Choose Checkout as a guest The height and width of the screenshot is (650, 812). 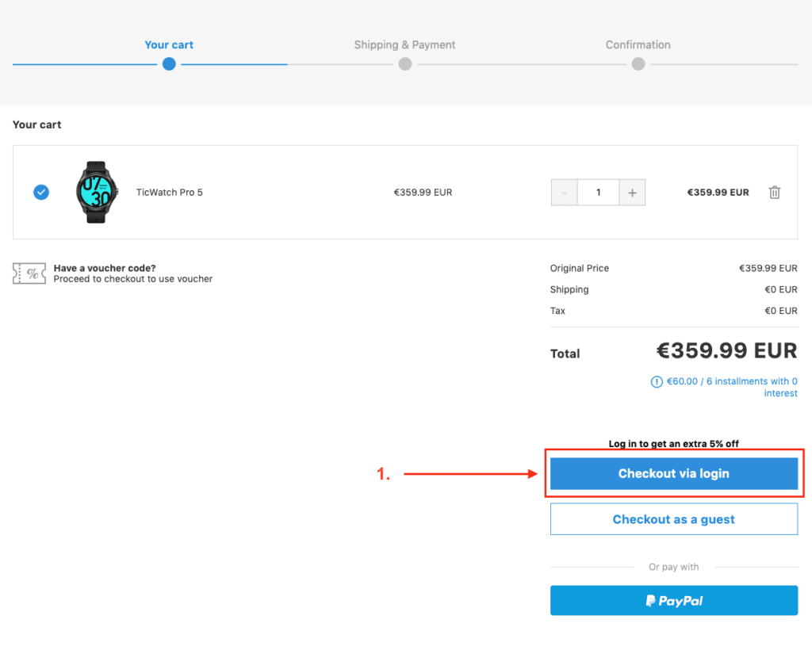tap(674, 519)
